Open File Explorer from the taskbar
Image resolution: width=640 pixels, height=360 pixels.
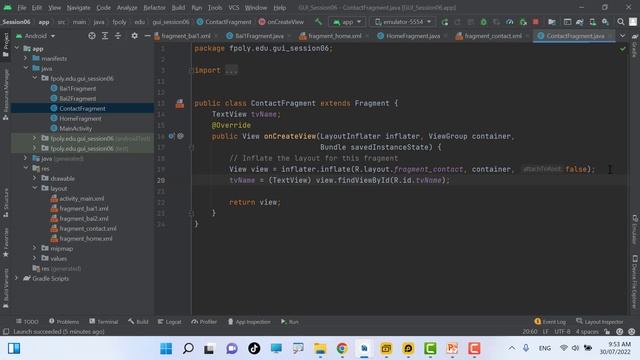(320, 349)
